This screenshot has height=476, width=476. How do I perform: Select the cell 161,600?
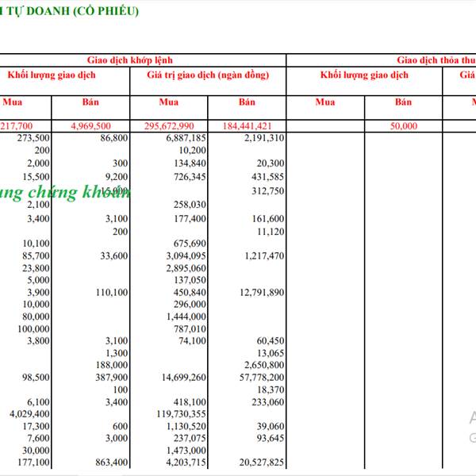click(x=268, y=219)
